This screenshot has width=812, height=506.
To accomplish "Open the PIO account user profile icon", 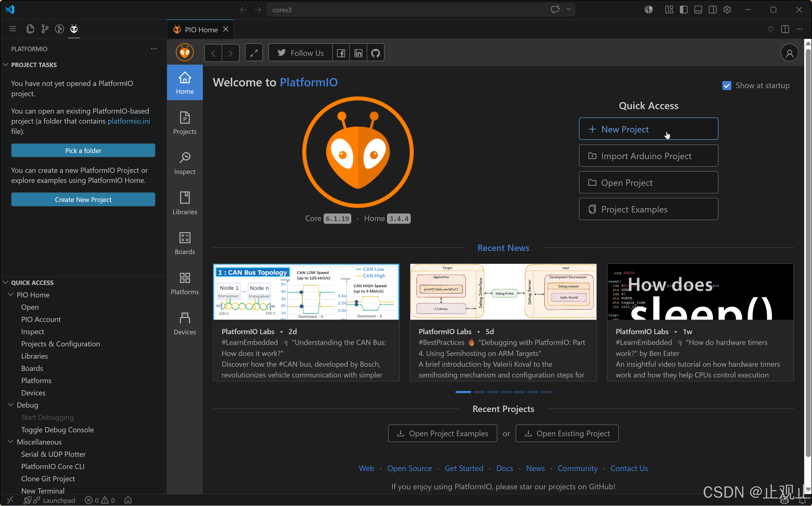I will pos(789,53).
